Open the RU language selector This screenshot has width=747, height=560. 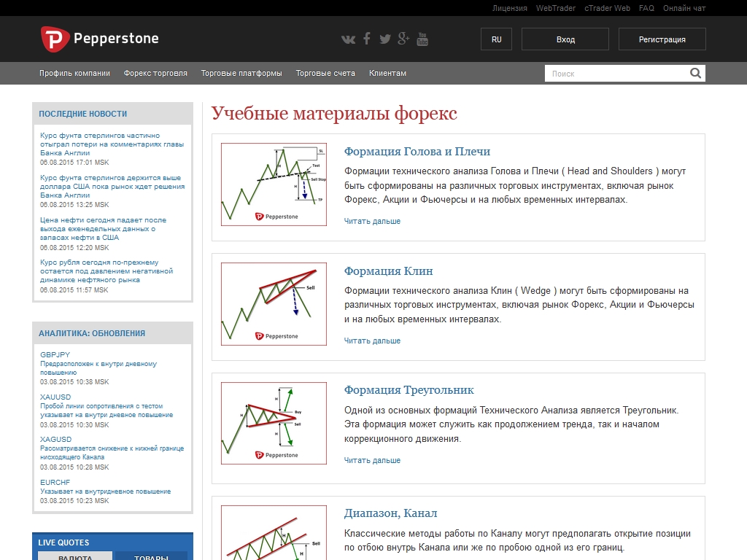click(496, 39)
